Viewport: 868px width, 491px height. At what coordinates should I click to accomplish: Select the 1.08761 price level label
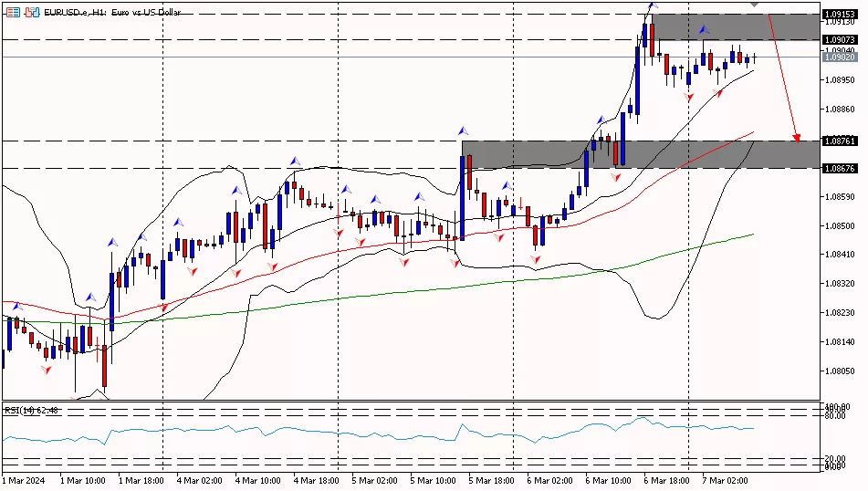(x=840, y=141)
